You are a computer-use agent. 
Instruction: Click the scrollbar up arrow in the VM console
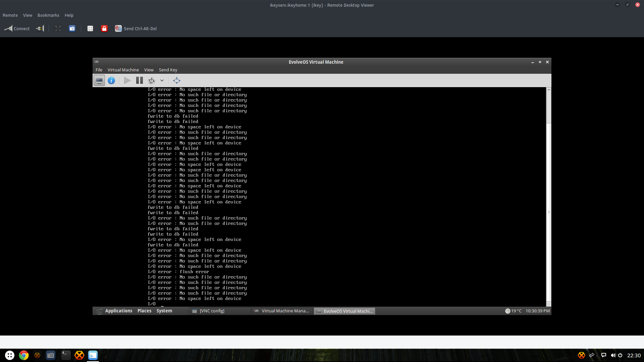tap(549, 89)
